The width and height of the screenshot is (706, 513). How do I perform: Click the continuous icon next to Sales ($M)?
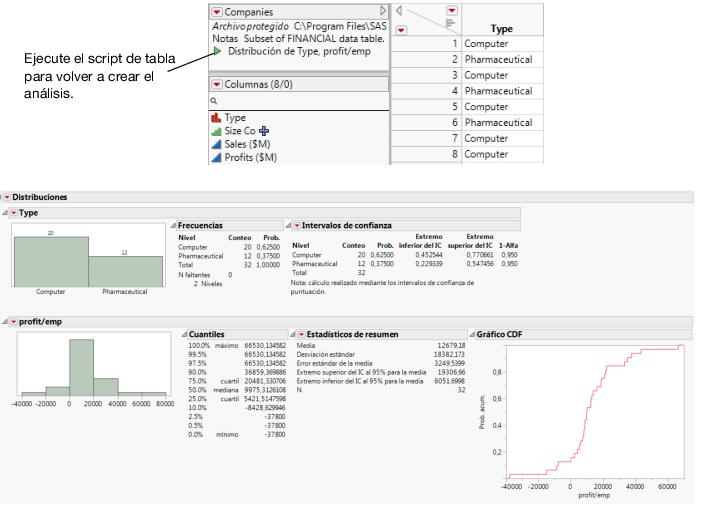(x=216, y=144)
